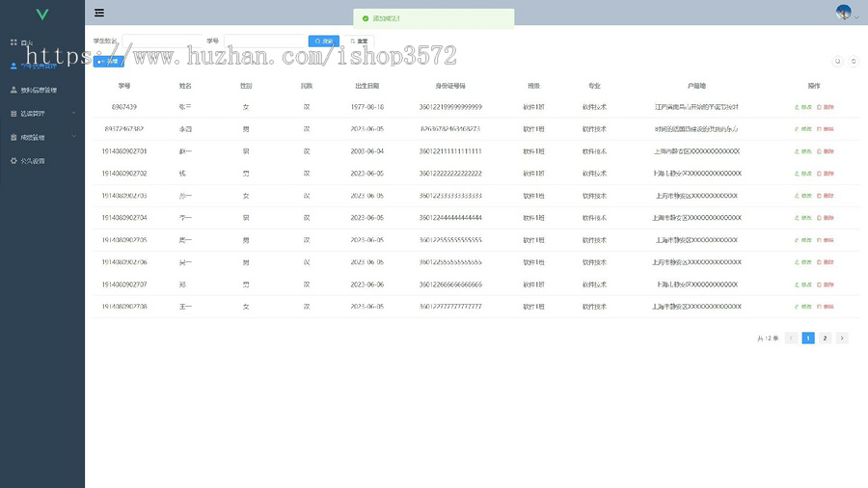Expand the 选课管理 sidebar submenu
The height and width of the screenshot is (488, 868).
42,114
